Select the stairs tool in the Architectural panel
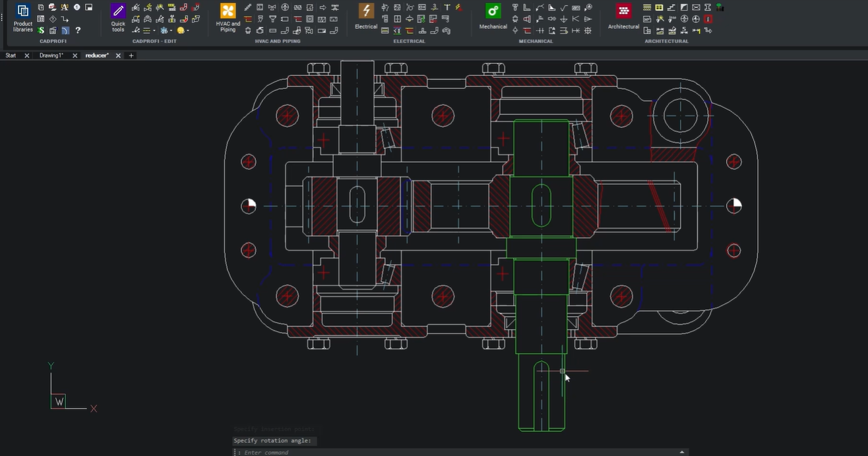 coord(671,7)
